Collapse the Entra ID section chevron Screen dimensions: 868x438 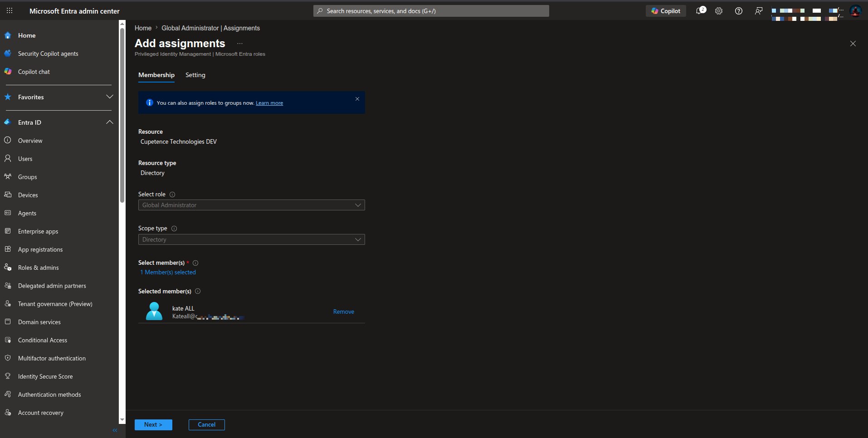coord(109,122)
